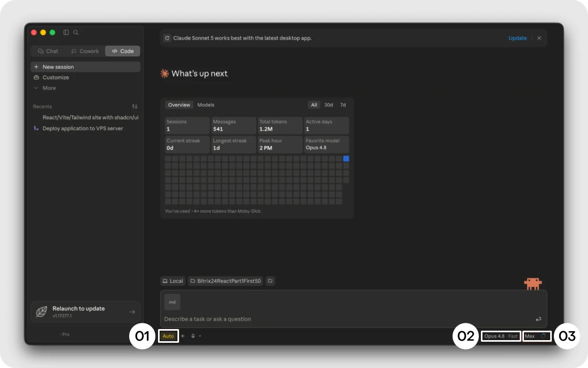Select the Code tab
Viewport: 588px width, 368px height.
(x=123, y=51)
